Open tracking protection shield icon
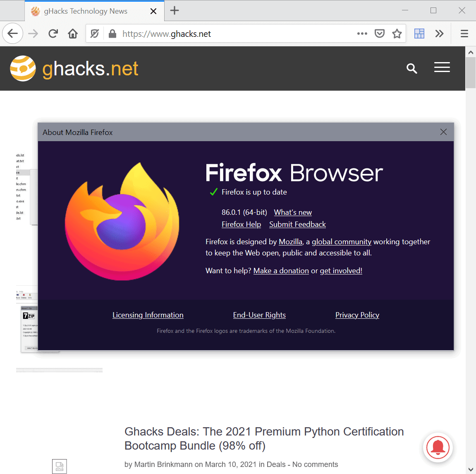Image resolution: width=476 pixels, height=474 pixels. click(95, 34)
